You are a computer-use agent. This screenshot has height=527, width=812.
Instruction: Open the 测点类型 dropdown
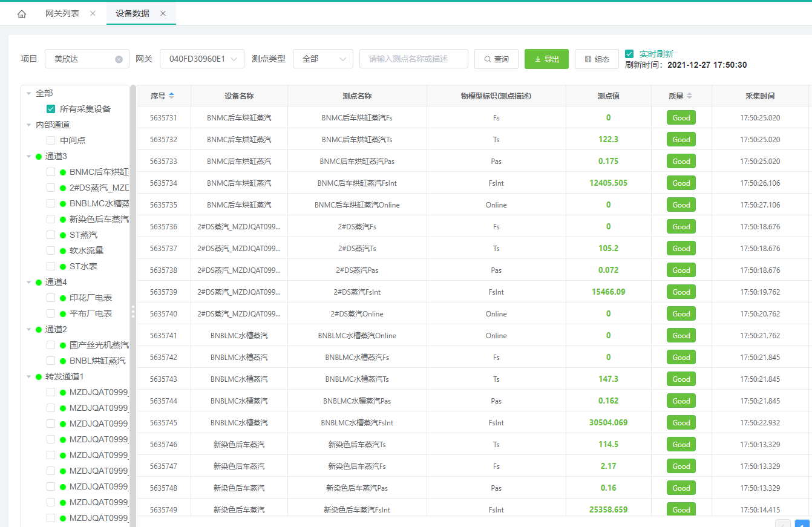click(323, 59)
